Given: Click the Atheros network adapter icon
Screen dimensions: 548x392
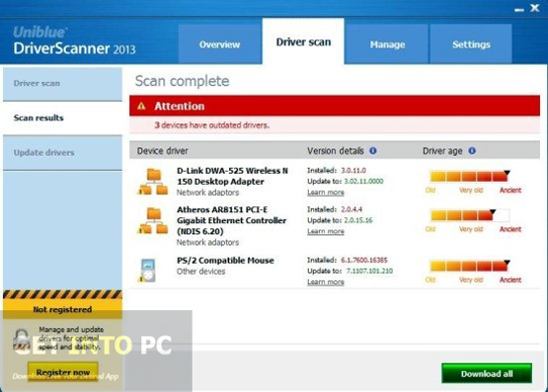Looking at the screenshot, I should click(152, 220).
